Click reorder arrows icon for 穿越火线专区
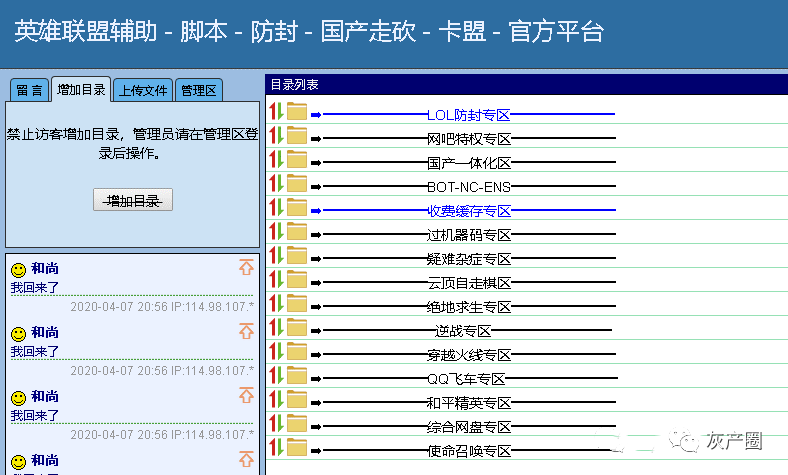 pos(276,351)
